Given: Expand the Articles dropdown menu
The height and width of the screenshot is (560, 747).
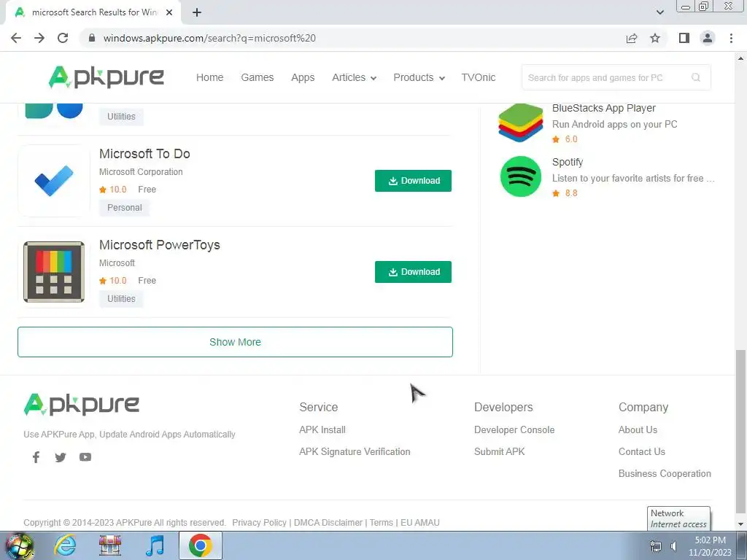Looking at the screenshot, I should point(354,77).
